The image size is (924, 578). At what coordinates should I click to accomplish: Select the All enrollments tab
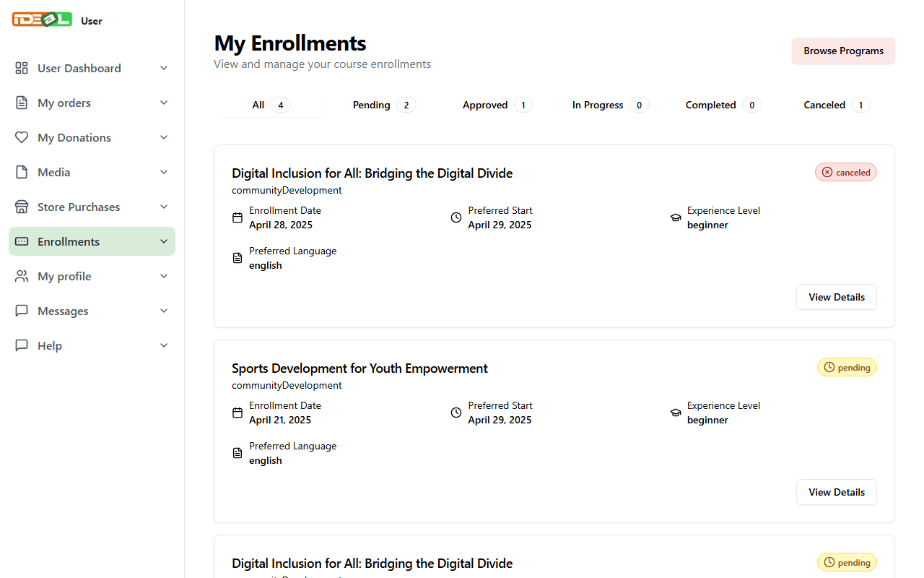click(x=271, y=105)
